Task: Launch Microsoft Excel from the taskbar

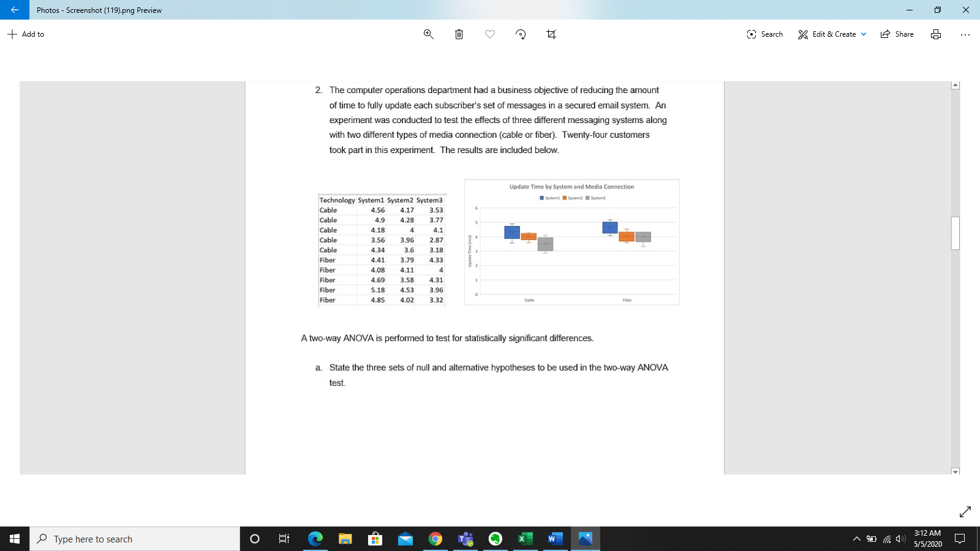Action: pos(525,539)
